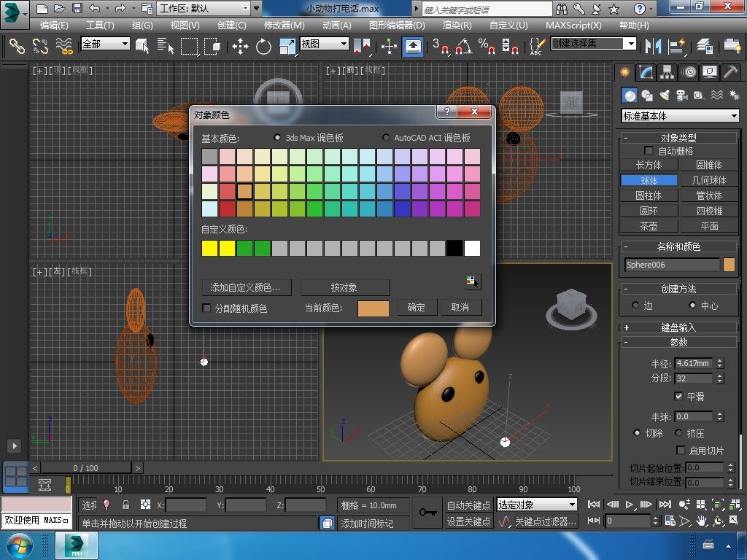The height and width of the screenshot is (560, 747).
Task: Open the 动画(A) menu
Action: (x=337, y=26)
